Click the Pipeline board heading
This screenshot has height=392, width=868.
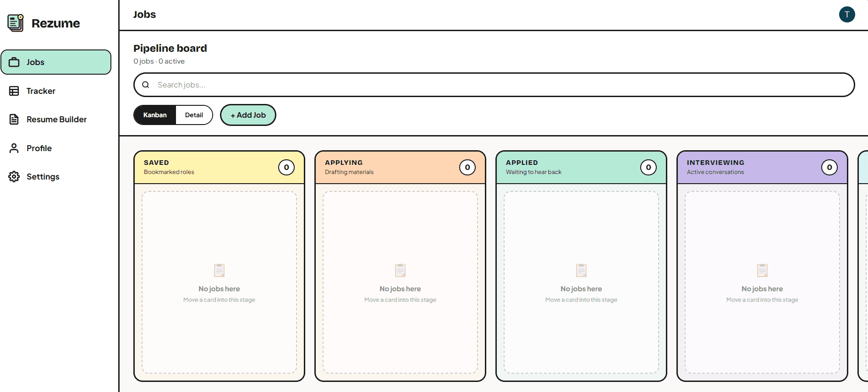tap(170, 48)
